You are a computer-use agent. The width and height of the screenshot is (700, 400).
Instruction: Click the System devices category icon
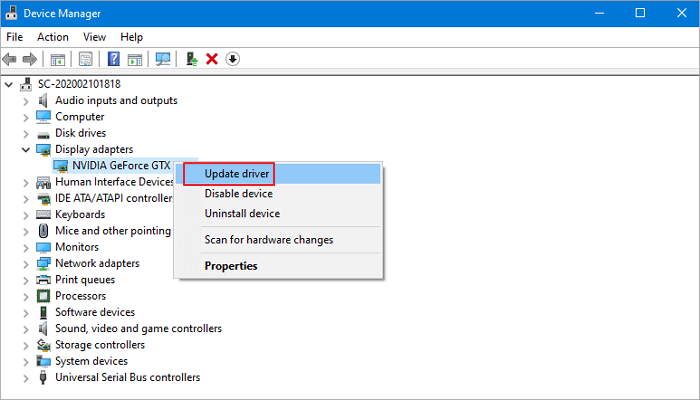point(43,361)
